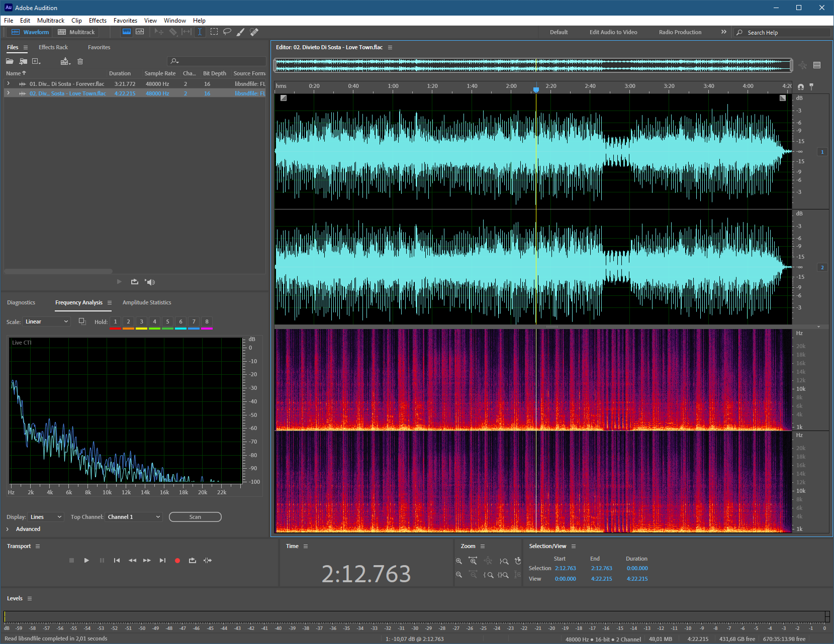Toggle Hold 5 in Frequency Analysis
Image resolution: width=834 pixels, height=644 pixels.
click(x=168, y=321)
